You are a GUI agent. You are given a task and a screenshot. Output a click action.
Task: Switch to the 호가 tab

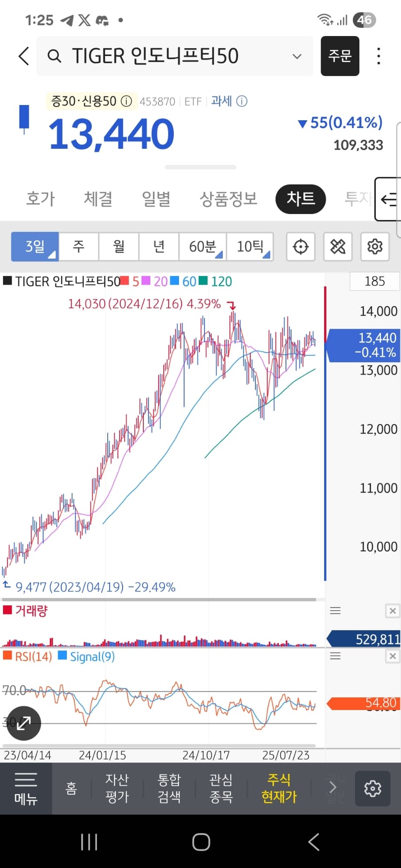(x=40, y=199)
